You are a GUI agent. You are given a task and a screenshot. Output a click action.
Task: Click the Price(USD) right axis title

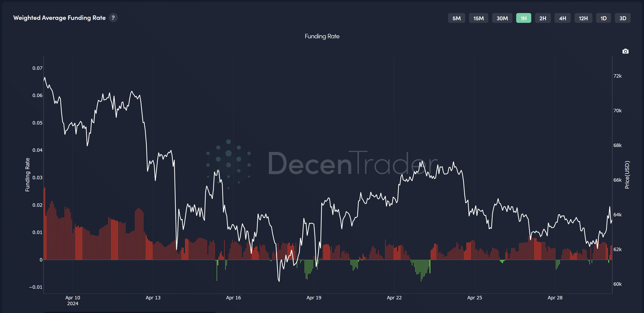(627, 175)
